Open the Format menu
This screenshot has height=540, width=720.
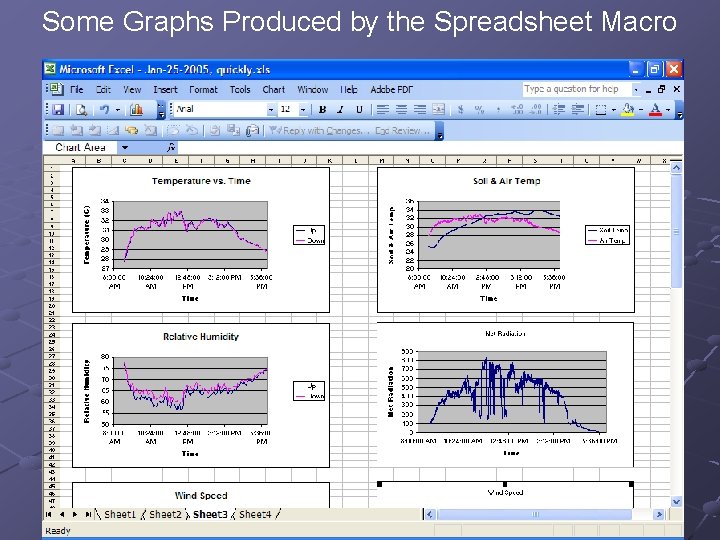[203, 90]
